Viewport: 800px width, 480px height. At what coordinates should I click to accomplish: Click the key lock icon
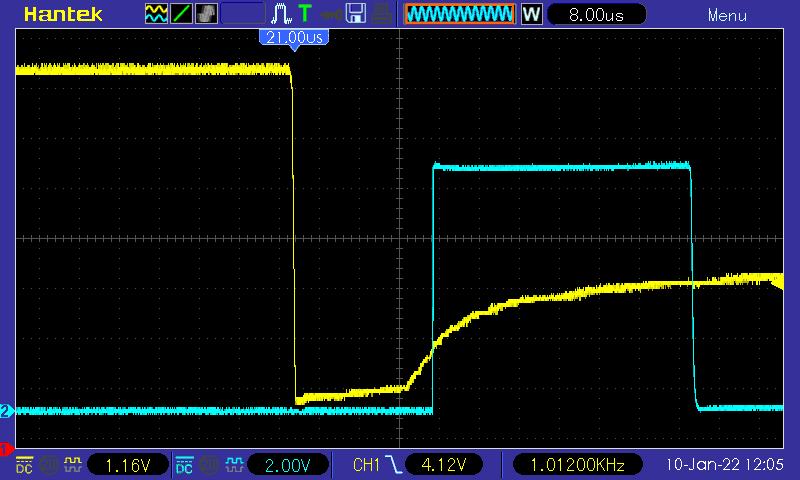[x=331, y=15]
